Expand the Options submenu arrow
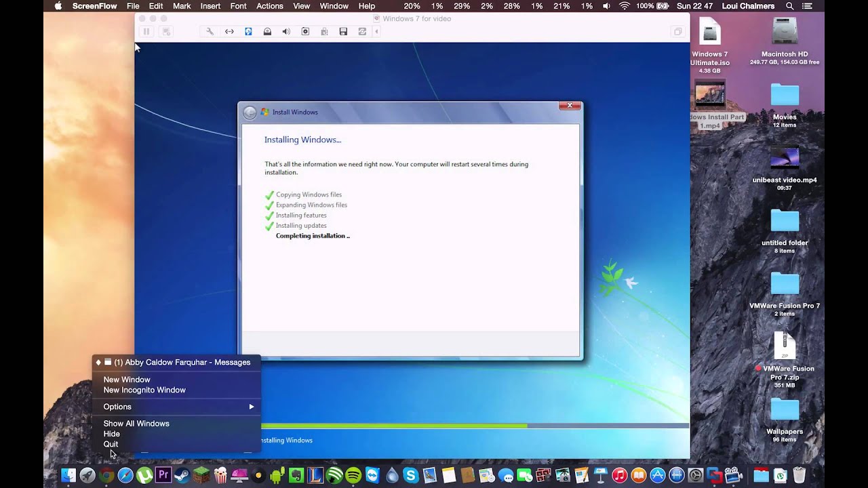 coord(251,407)
